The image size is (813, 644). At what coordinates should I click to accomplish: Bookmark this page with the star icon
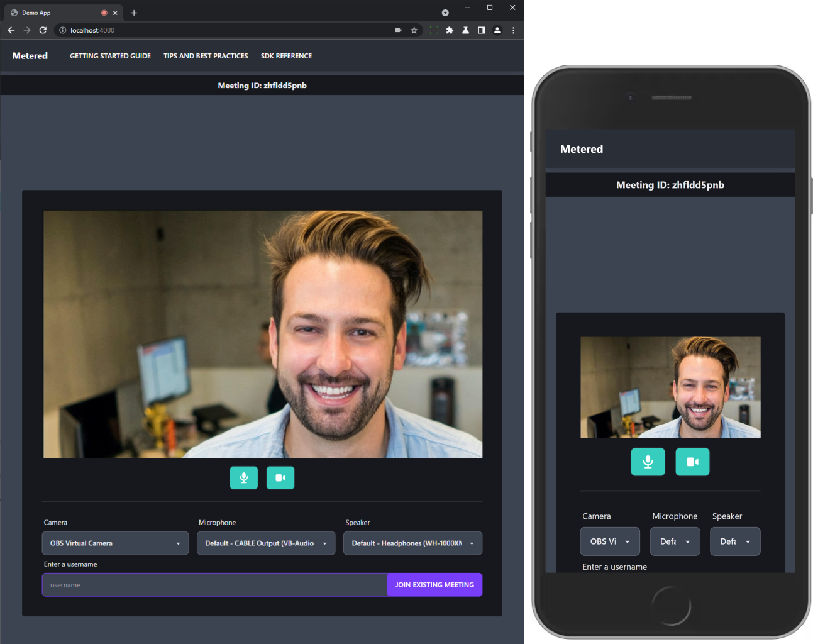point(414,30)
